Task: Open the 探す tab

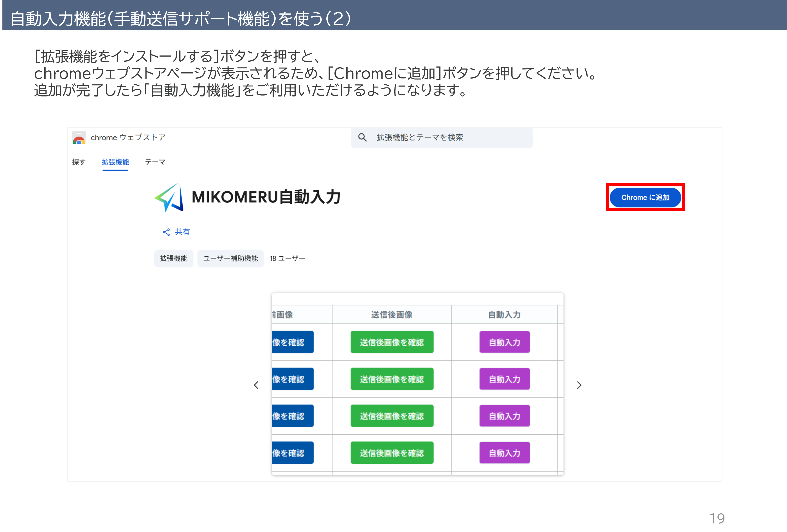Action: pos(79,162)
